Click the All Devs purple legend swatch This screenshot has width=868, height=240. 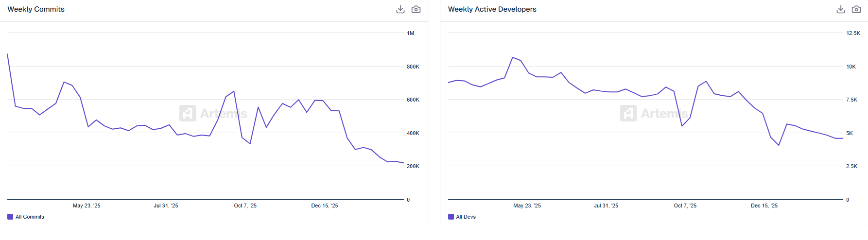click(451, 217)
